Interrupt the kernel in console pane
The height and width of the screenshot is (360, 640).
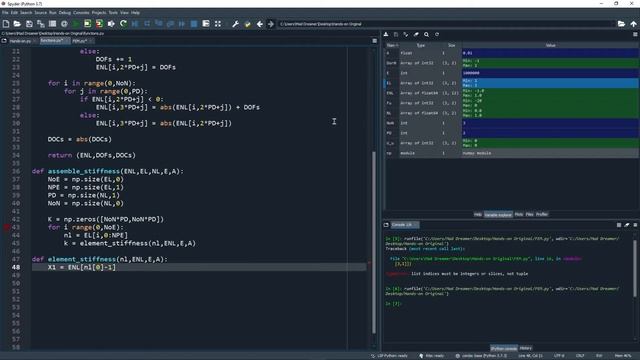pos(619,225)
